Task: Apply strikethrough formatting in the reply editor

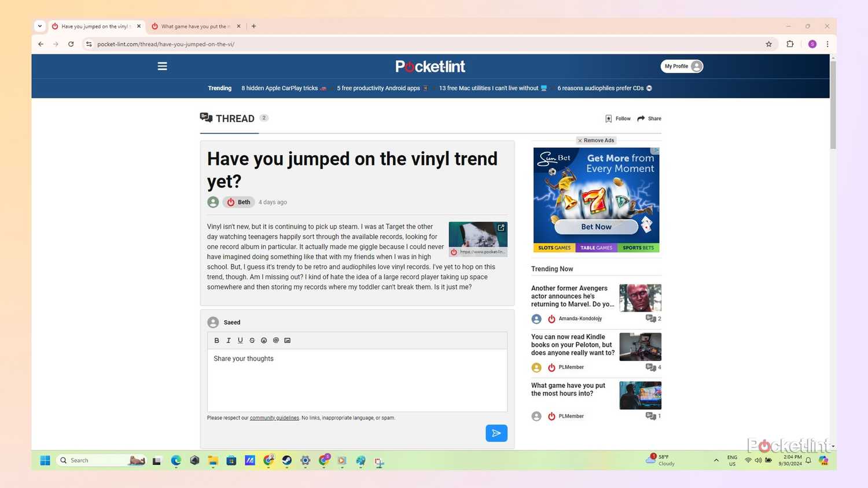Action: click(x=252, y=341)
